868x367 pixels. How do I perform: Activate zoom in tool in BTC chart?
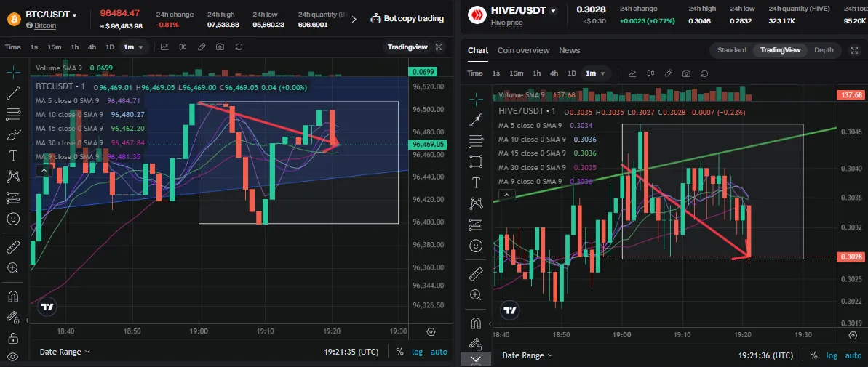tap(13, 268)
